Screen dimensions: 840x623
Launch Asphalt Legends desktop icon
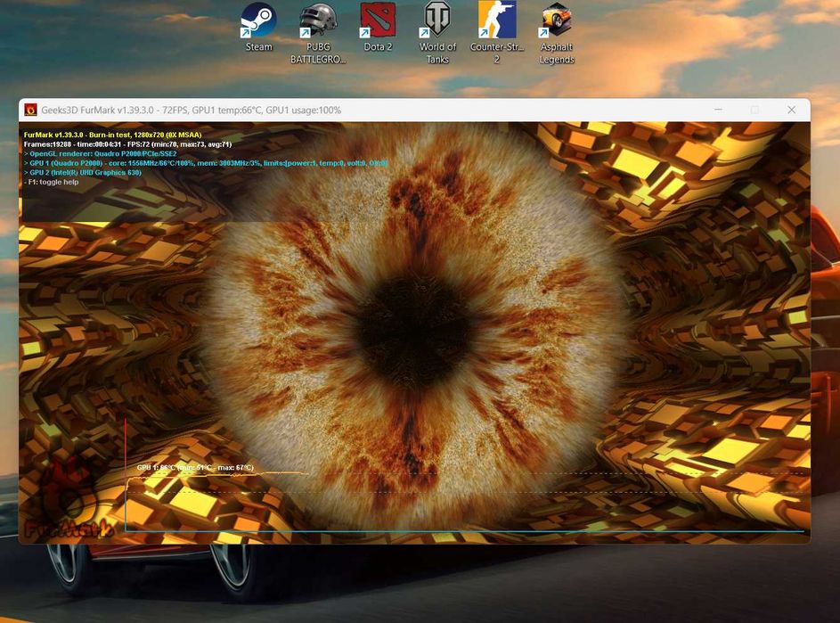[556, 33]
